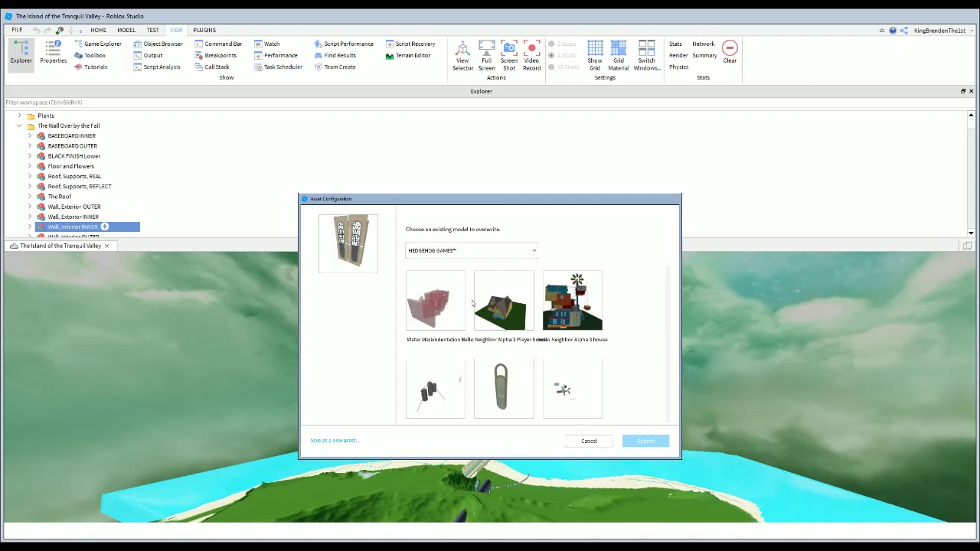
Task: Toggle Summary stats
Action: pyautogui.click(x=704, y=55)
